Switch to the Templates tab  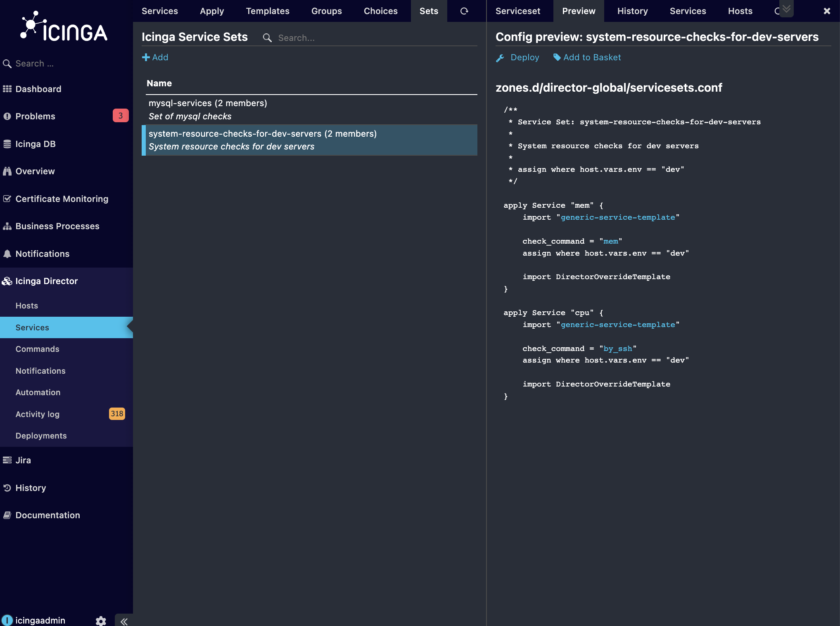pos(268,11)
